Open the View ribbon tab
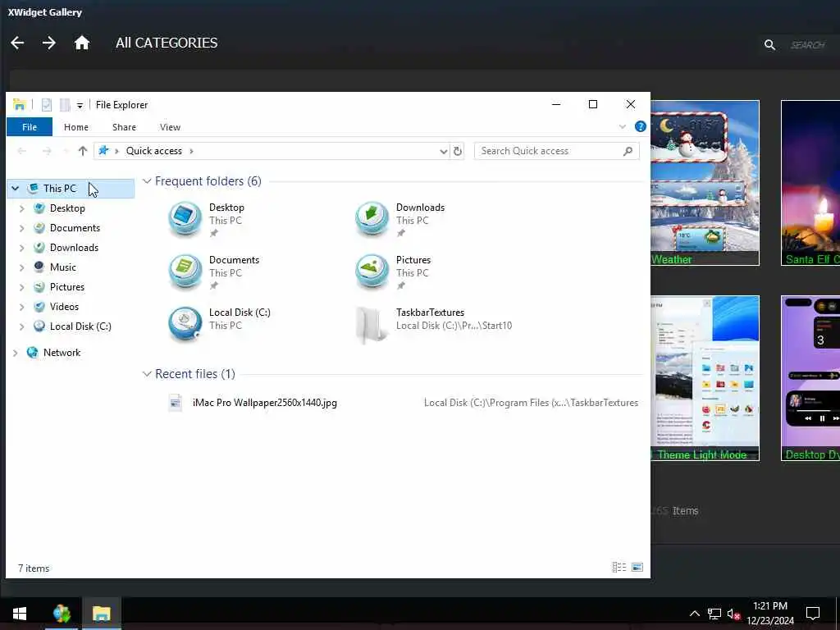 pyautogui.click(x=170, y=127)
